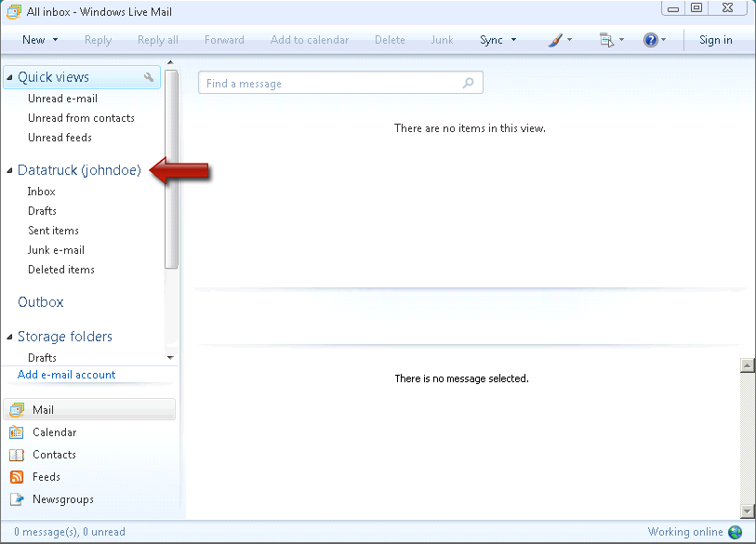This screenshot has height=544, width=756.
Task: Open the blue Help question mark icon
Action: (650, 40)
